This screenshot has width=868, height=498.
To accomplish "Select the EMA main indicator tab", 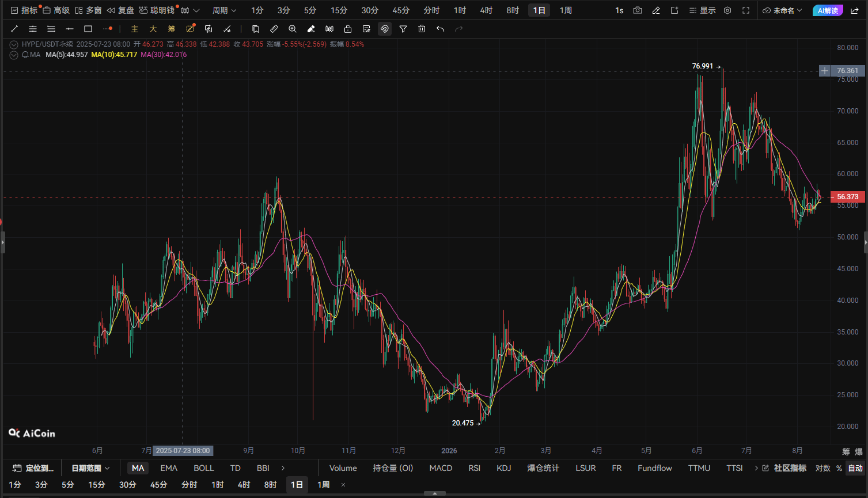I will (x=169, y=468).
